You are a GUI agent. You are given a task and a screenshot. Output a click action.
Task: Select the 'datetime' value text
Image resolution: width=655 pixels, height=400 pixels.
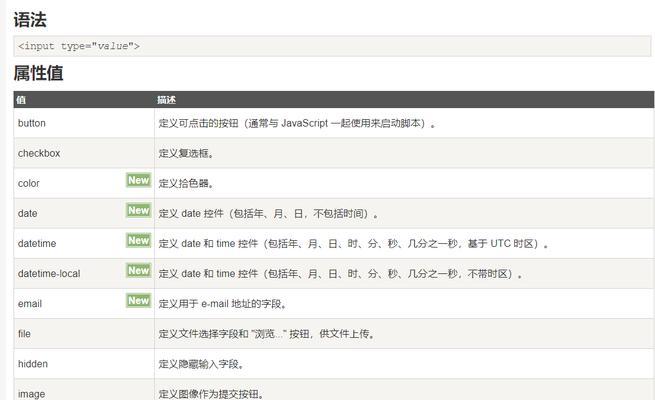(x=37, y=243)
